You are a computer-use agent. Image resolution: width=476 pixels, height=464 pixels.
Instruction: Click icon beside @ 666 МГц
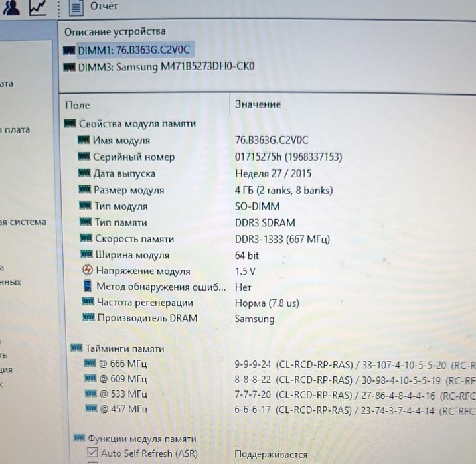[x=90, y=363]
